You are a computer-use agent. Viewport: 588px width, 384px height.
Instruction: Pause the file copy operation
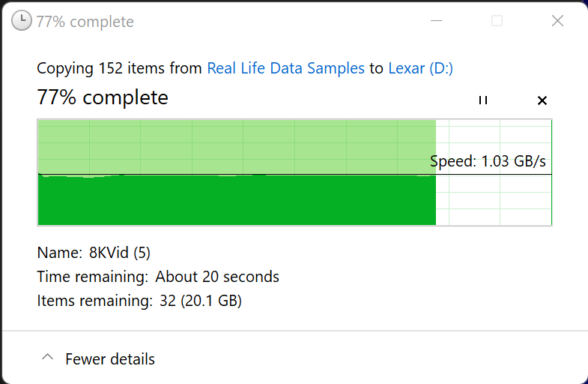483,100
